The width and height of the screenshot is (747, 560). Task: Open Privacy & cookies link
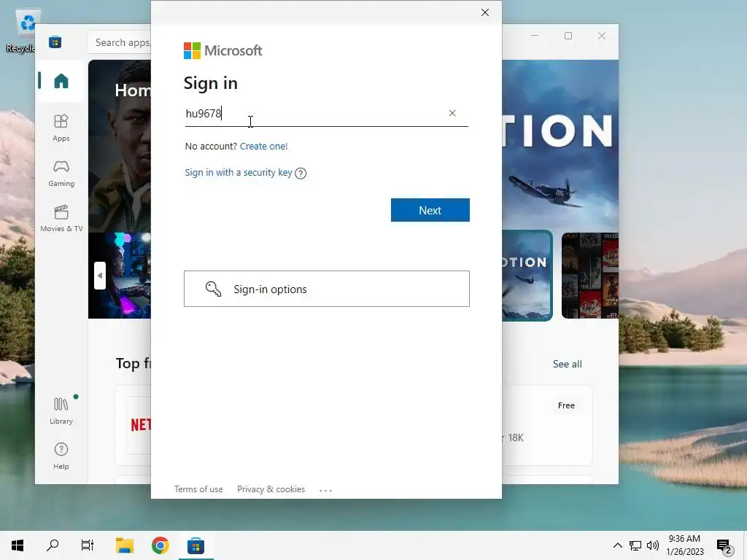271,489
